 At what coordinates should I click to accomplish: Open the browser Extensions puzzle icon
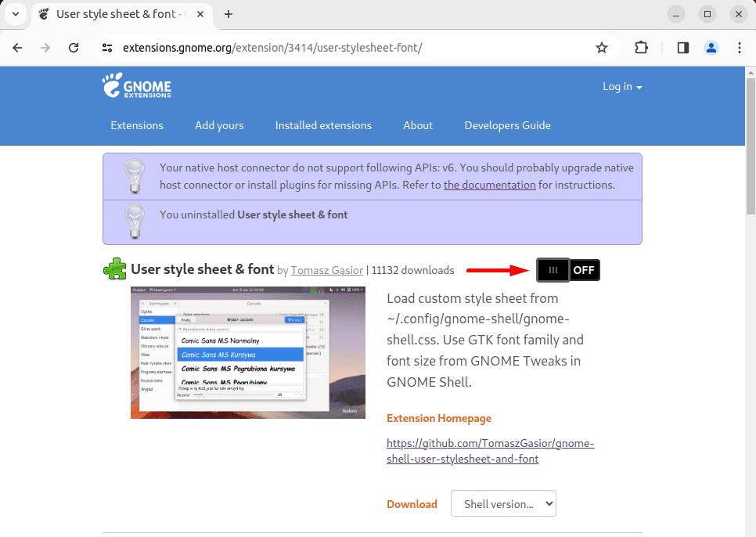(641, 48)
